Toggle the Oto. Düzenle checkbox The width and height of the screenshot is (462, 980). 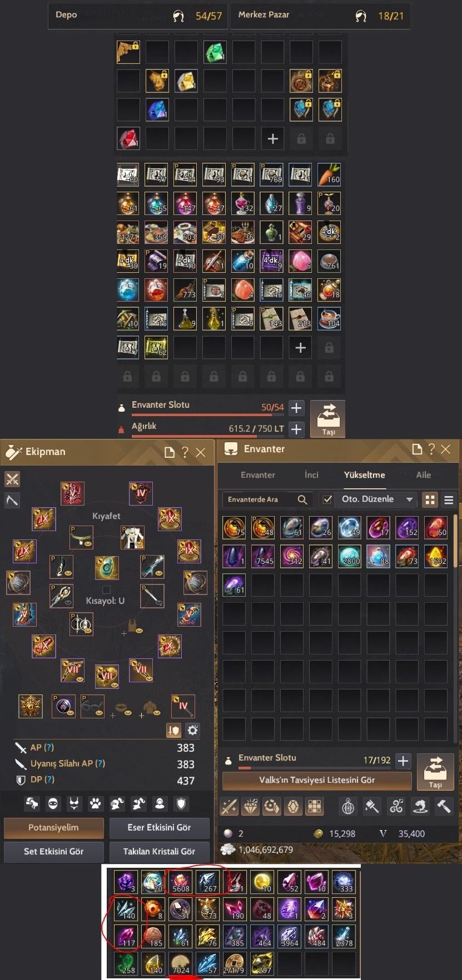[x=327, y=499]
